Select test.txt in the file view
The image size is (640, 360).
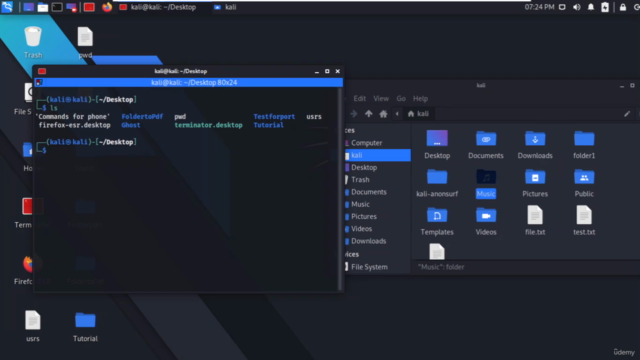[x=584, y=221]
